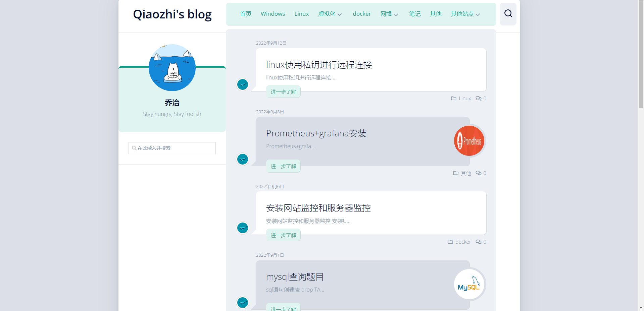Viewport: 644px width, 311px height.
Task: Open post mysql查询题目
Action: 295,277
